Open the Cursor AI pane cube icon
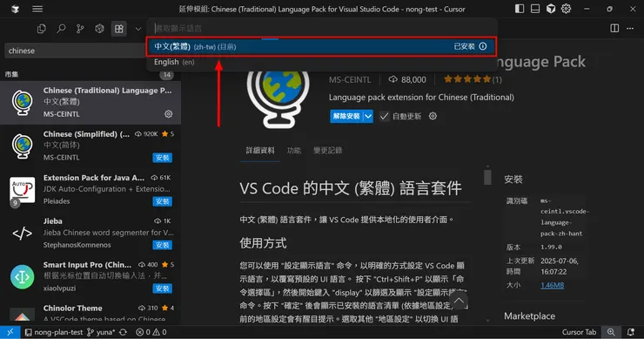 pyautogui.click(x=551, y=9)
